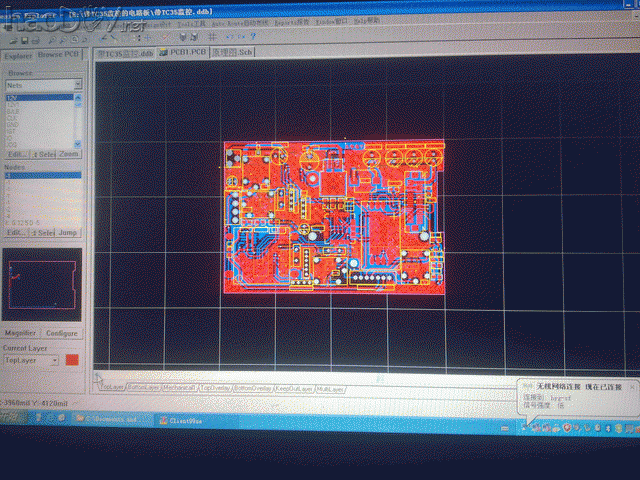
Task: Switch to the Explorer panel tab
Action: pyautogui.click(x=19, y=56)
